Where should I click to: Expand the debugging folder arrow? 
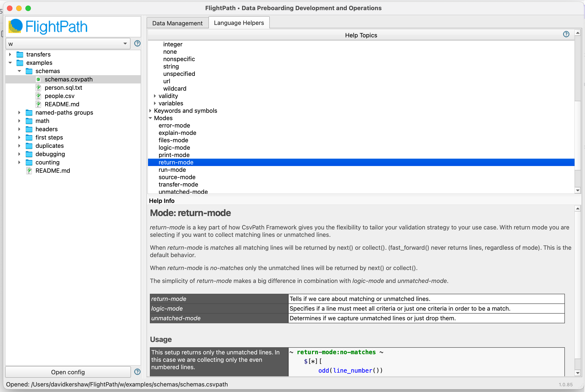click(x=19, y=154)
